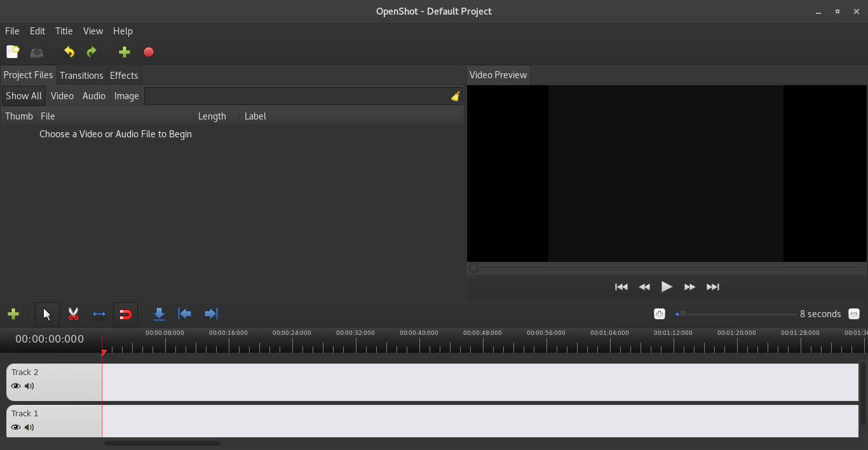The height and width of the screenshot is (450, 868).
Task: Jump to next marker
Action: 211,314
